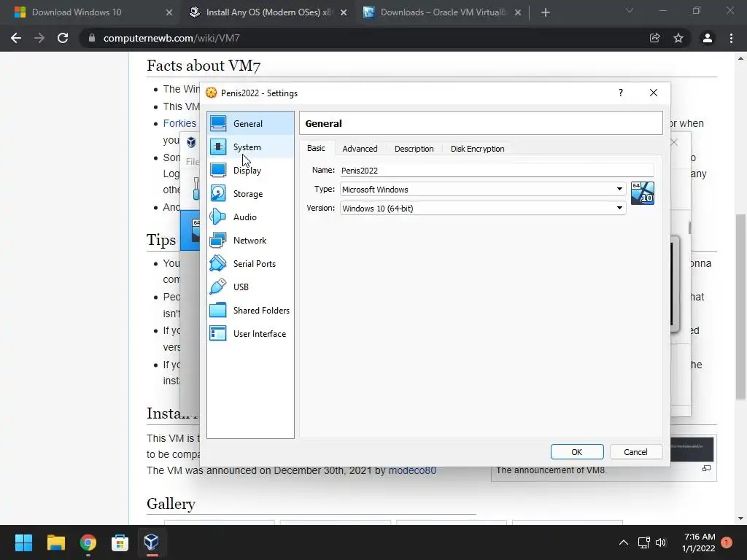
Task: Go back in Chrome browser
Action: [16, 38]
